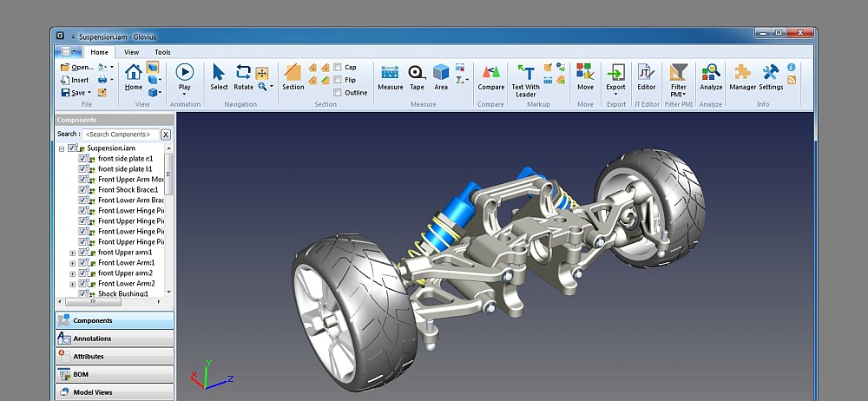Select the Section cut tool

[293, 76]
